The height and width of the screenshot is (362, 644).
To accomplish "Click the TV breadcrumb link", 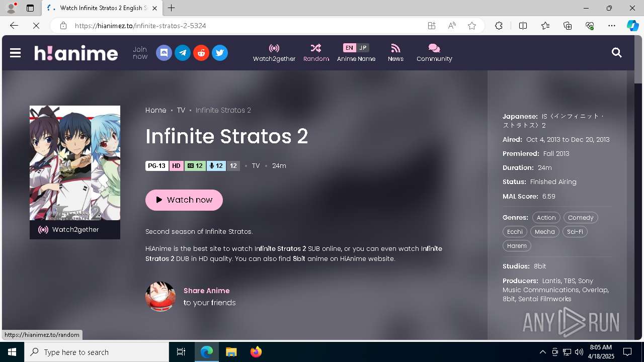I will coord(181,110).
